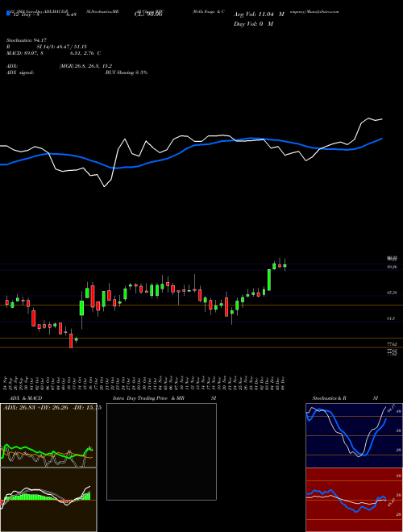Click the 'Day Vol: 0 M' text
The width and height of the screenshot is (403, 532).
point(253,23)
